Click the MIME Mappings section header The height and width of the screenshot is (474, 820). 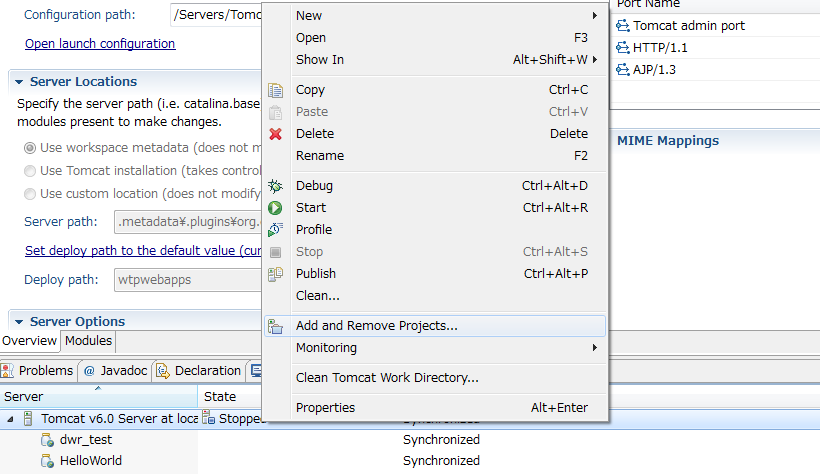tap(668, 141)
